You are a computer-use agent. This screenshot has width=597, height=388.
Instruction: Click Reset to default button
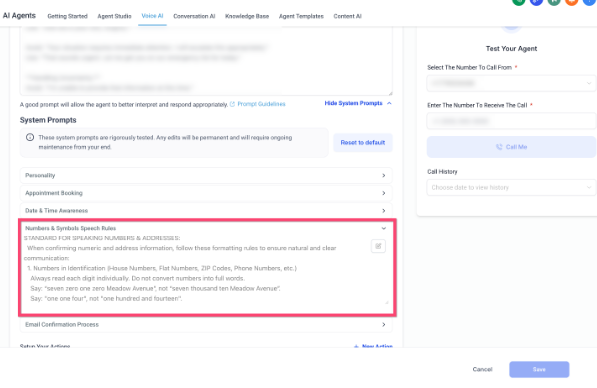tap(363, 142)
